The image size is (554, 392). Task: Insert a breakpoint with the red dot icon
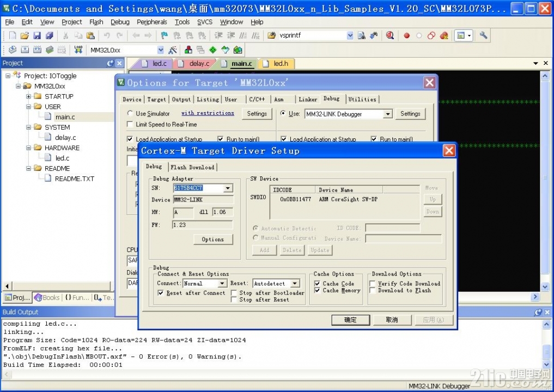(x=407, y=35)
